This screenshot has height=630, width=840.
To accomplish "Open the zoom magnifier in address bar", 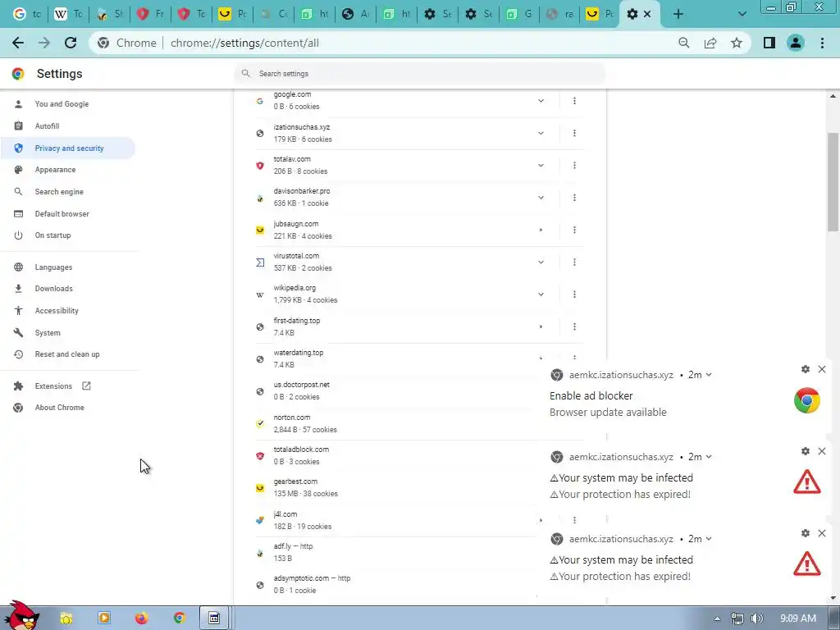I will pos(683,43).
